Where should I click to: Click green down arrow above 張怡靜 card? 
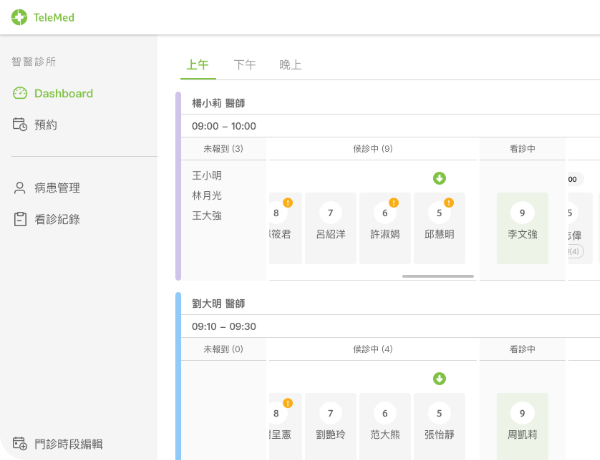point(439,378)
